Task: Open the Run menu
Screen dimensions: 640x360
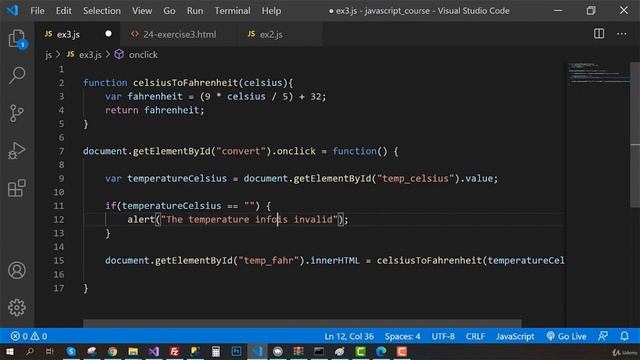Action: 195,11
